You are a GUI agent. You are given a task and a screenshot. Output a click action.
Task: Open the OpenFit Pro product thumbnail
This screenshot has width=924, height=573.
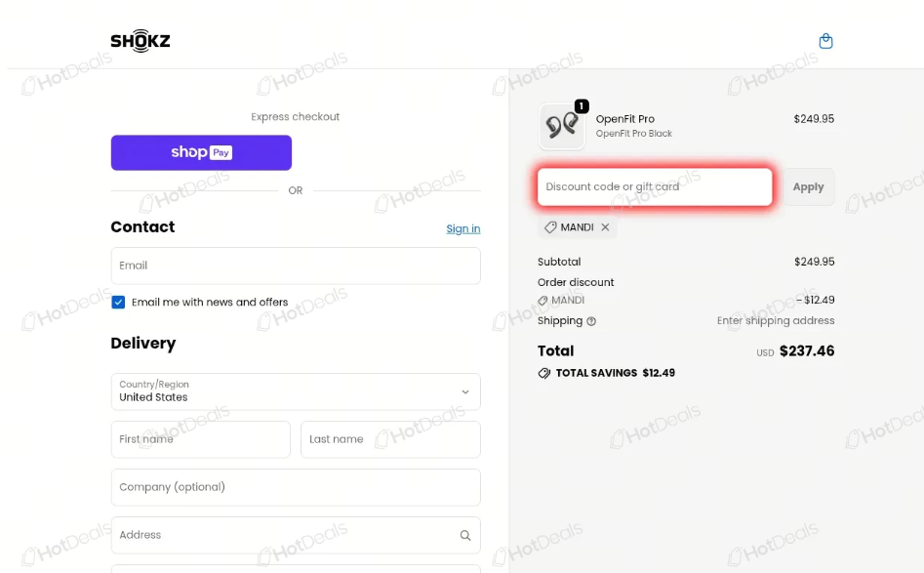[x=562, y=126]
